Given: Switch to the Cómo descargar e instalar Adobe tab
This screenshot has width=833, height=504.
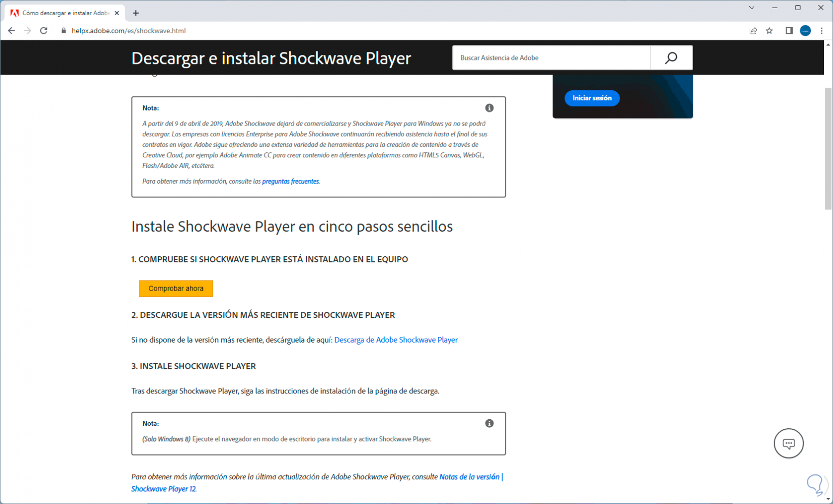Looking at the screenshot, I should 65,13.
